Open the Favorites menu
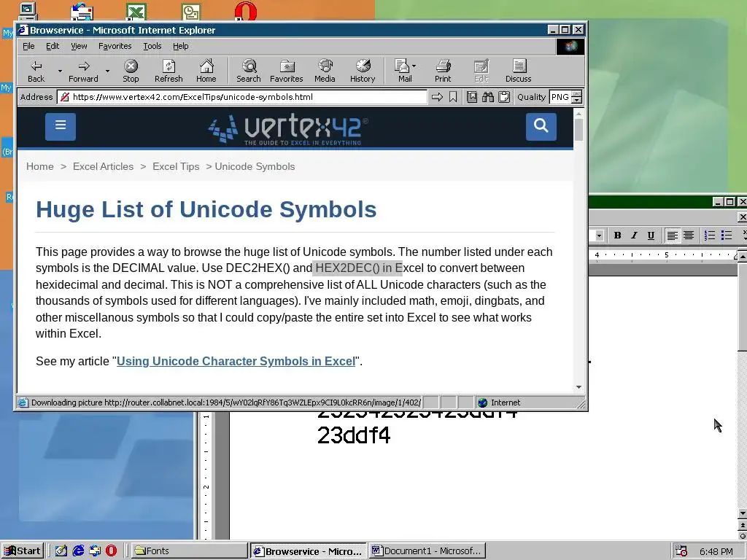 [115, 46]
